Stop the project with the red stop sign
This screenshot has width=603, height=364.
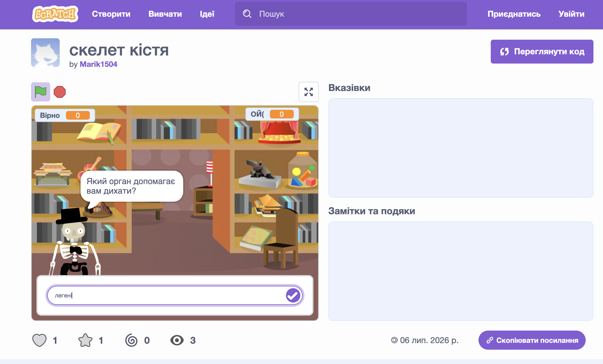tap(60, 92)
